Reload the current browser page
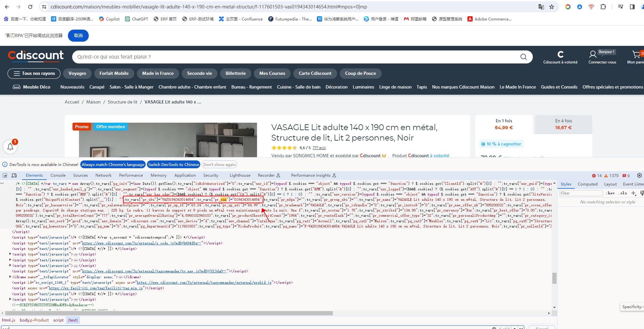This screenshot has height=329, width=644. [x=30, y=7]
